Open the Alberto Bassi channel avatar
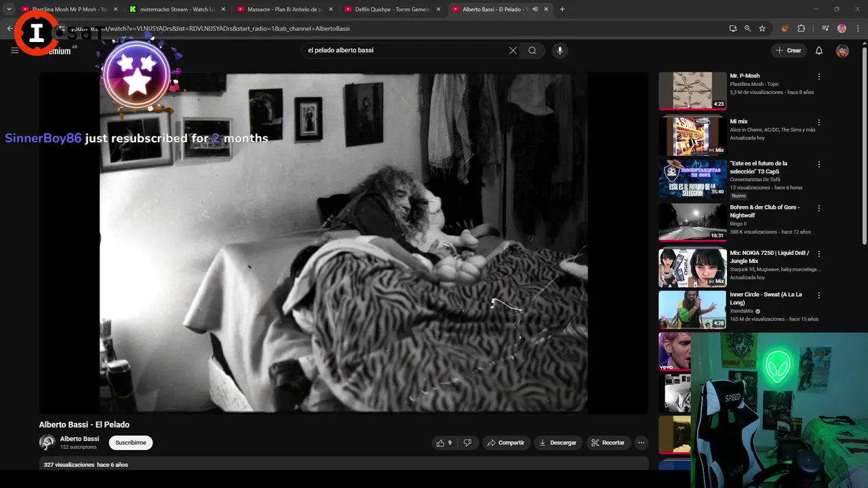Screen dimensions: 868x488 pyautogui.click(x=47, y=443)
